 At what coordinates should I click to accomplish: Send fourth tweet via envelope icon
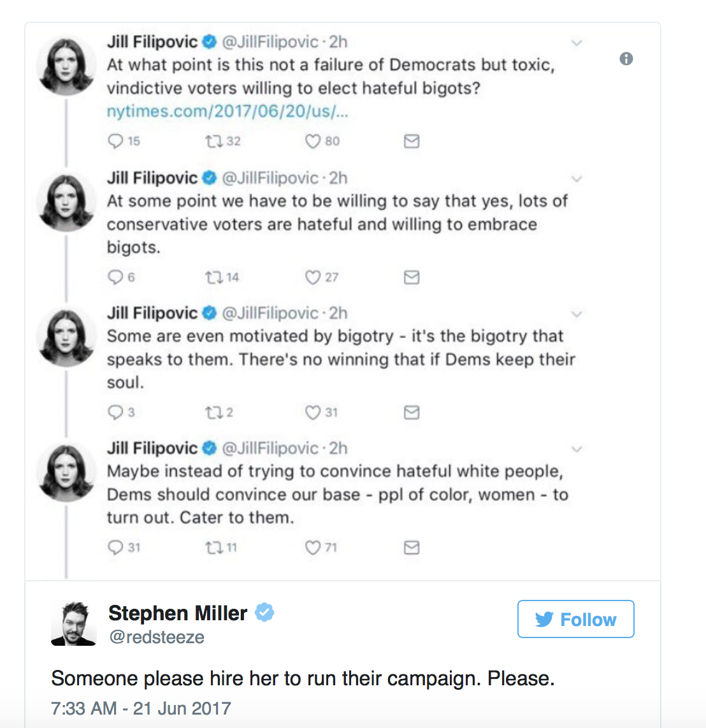click(x=412, y=548)
